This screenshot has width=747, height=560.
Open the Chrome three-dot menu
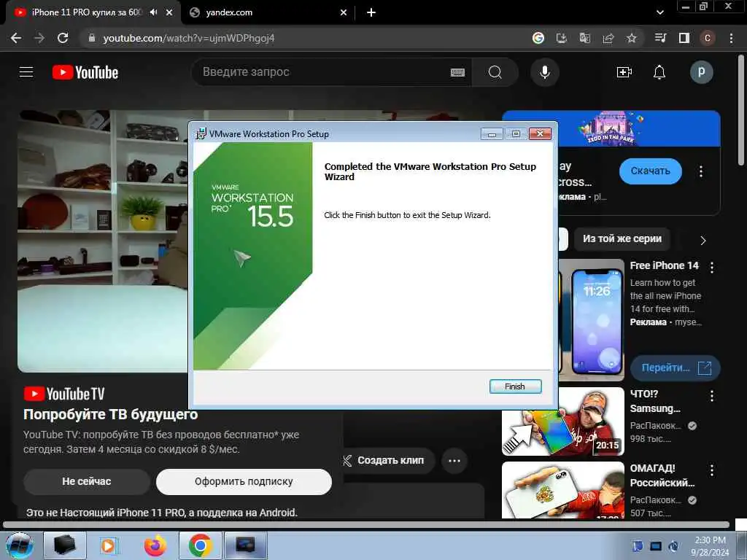731,38
